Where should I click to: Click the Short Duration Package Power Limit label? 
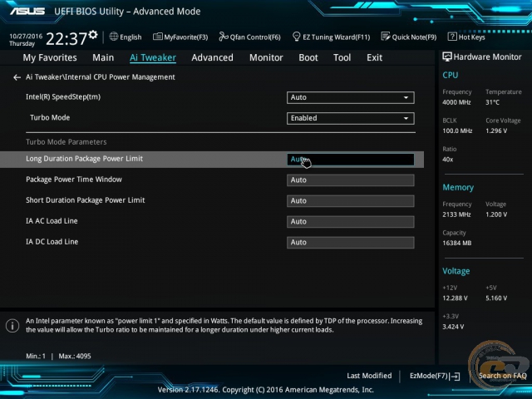[85, 200]
